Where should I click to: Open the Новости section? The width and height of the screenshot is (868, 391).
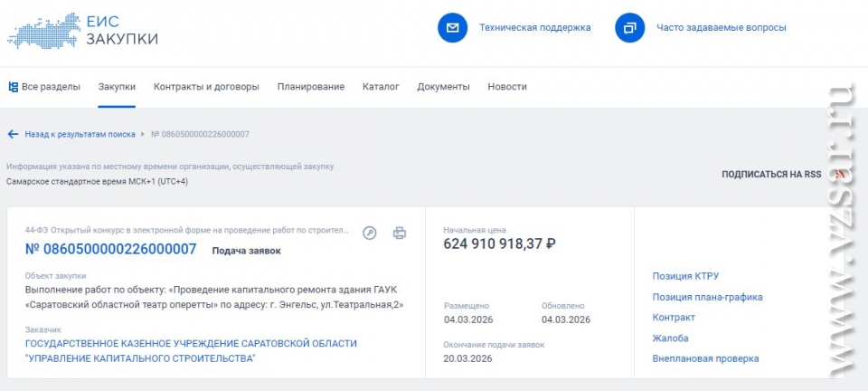click(506, 87)
